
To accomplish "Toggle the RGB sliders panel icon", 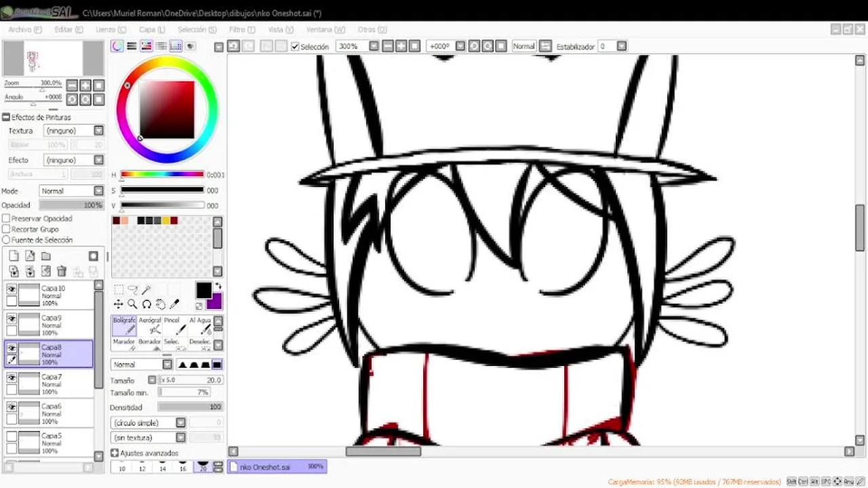I will [x=132, y=46].
